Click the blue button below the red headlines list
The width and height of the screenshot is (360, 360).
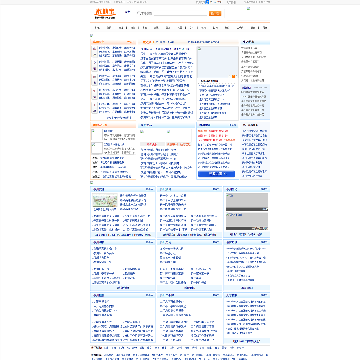[216, 174]
